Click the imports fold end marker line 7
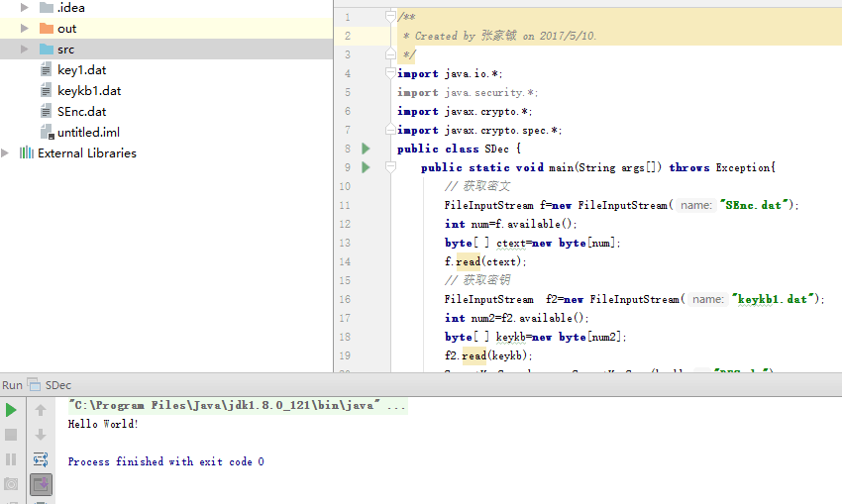 391,130
